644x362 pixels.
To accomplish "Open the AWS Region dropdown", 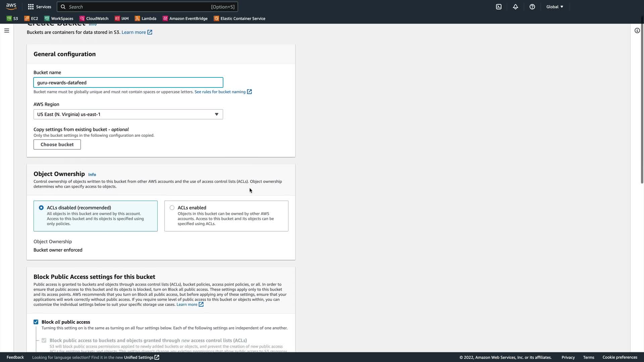I will pos(128,114).
